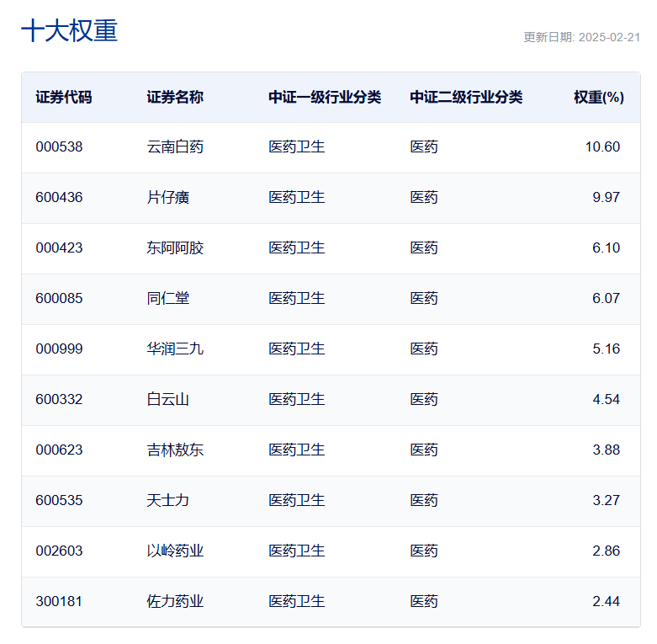Select the name 同仁堂
The height and width of the screenshot is (644, 657).
pos(168,299)
